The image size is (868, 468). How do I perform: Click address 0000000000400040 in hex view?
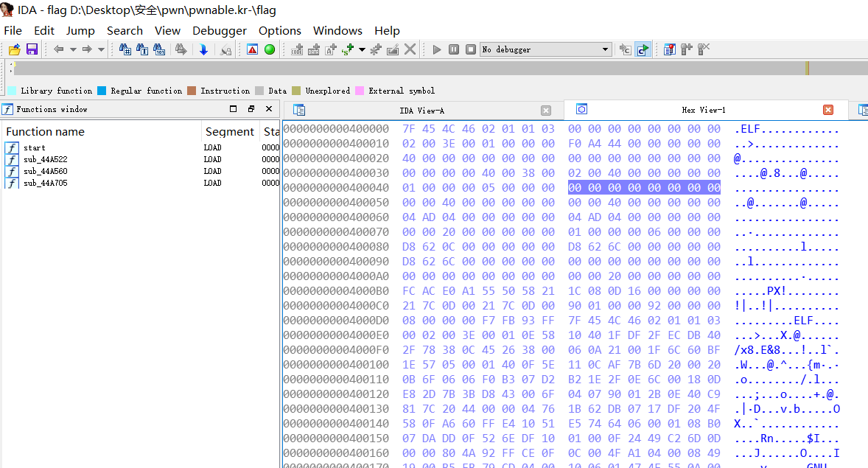336,187
